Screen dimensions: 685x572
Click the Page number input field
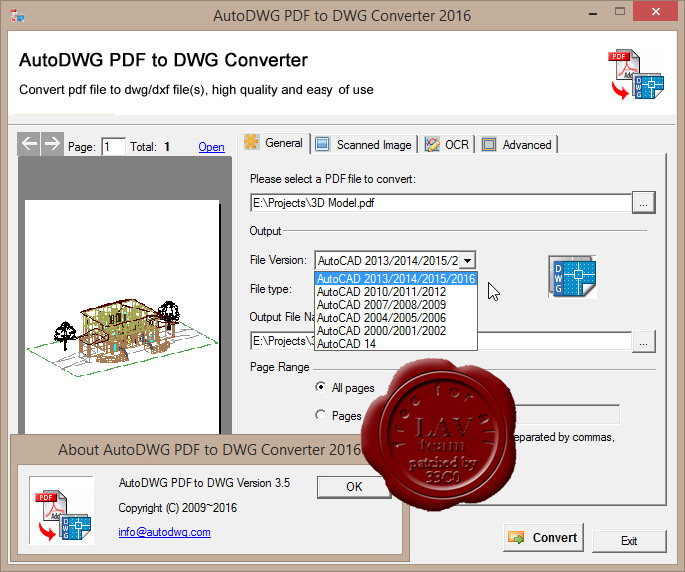pos(114,147)
